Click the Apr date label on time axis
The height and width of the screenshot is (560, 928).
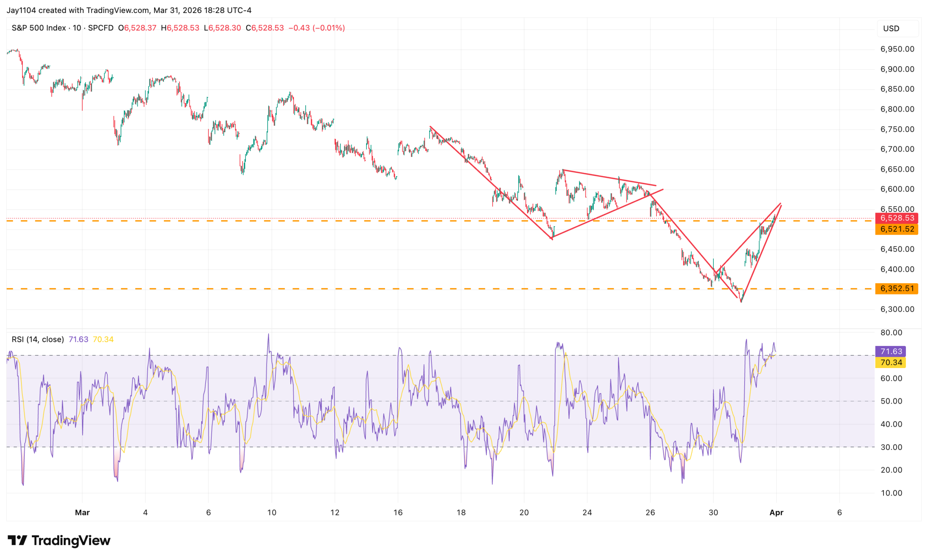point(776,512)
